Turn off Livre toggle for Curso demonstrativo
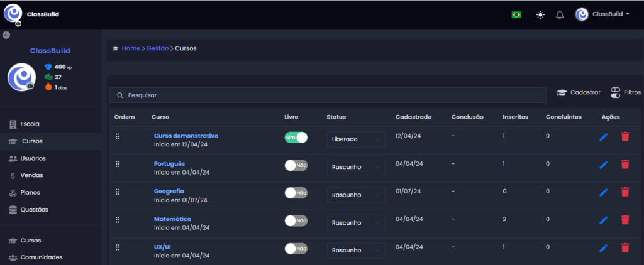The height and width of the screenshot is (265, 644). tap(296, 138)
